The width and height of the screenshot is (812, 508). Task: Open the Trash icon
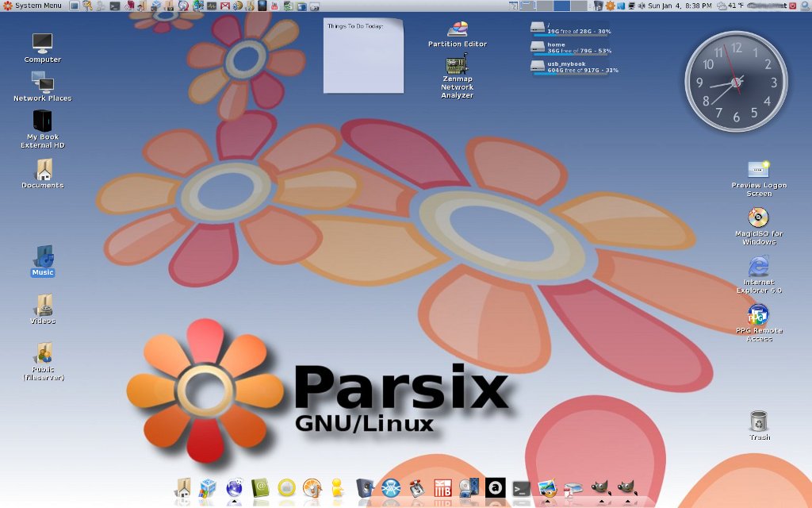pos(759,425)
